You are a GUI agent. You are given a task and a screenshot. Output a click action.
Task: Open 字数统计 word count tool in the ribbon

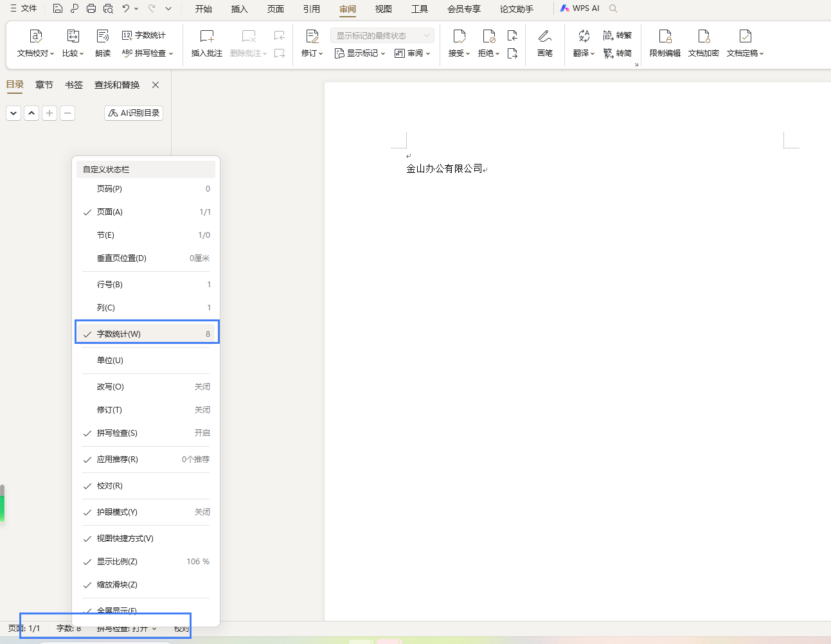[144, 35]
